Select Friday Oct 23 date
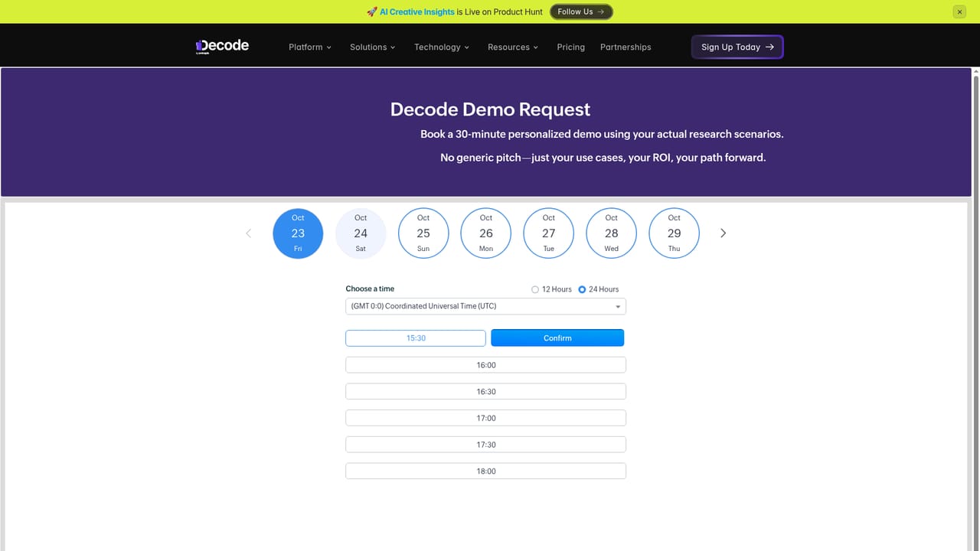This screenshot has height=551, width=980. point(298,233)
